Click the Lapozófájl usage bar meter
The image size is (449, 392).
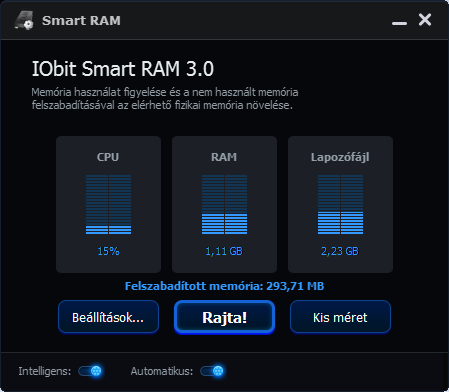pyautogui.click(x=340, y=205)
